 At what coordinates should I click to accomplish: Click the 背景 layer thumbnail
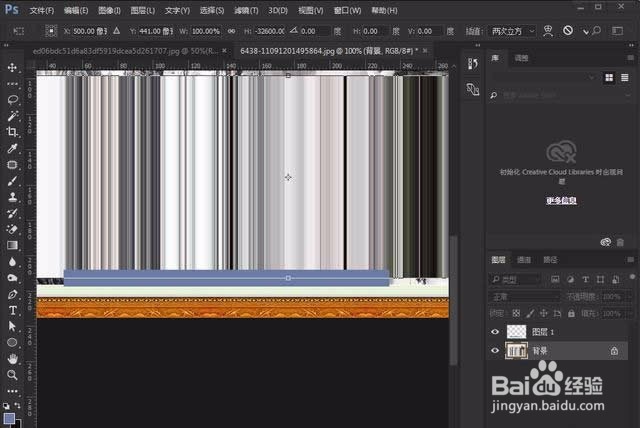pyautogui.click(x=516, y=350)
